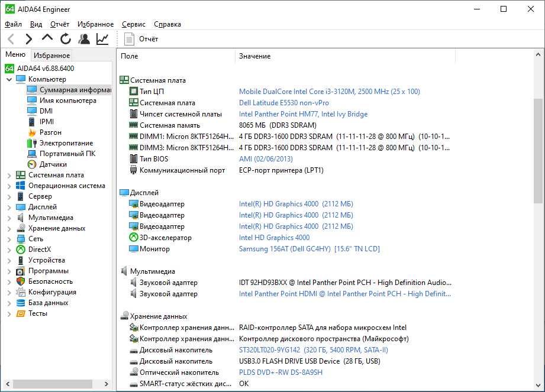The width and height of the screenshot is (545, 392).
Task: Click the Тип ЦП processor icon
Action: pos(134,91)
